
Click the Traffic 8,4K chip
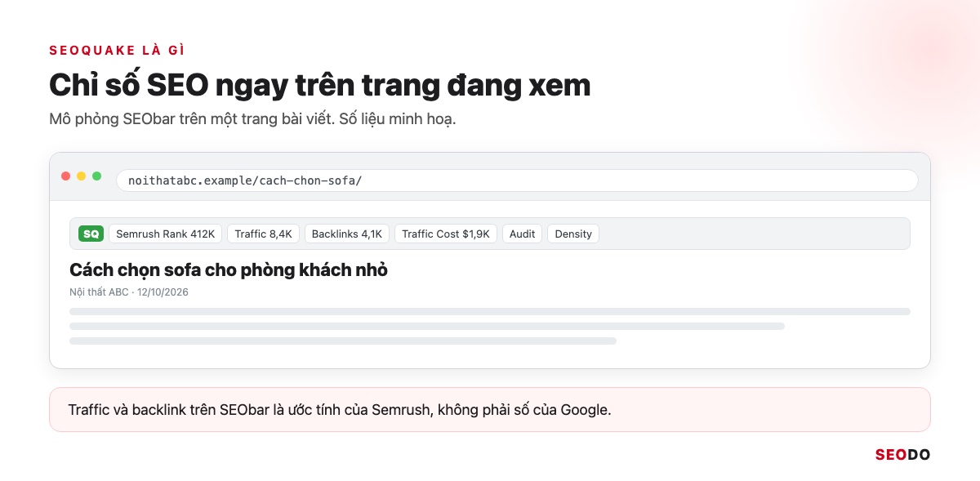coord(264,234)
